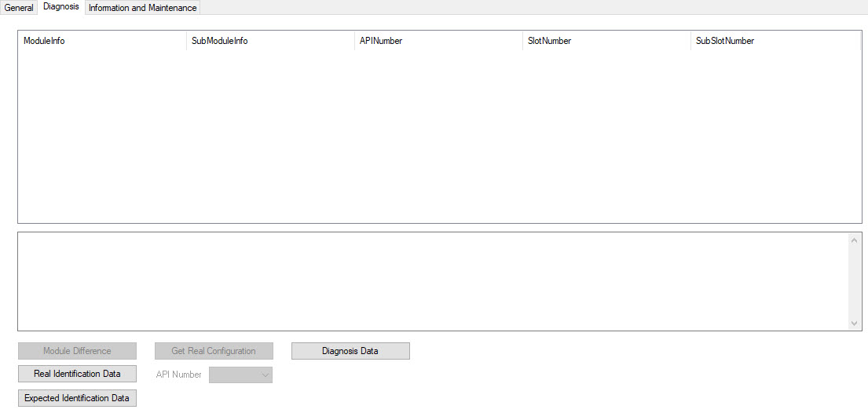The height and width of the screenshot is (413, 868).
Task: Click the SubModuleInfo column header
Action: pos(269,41)
